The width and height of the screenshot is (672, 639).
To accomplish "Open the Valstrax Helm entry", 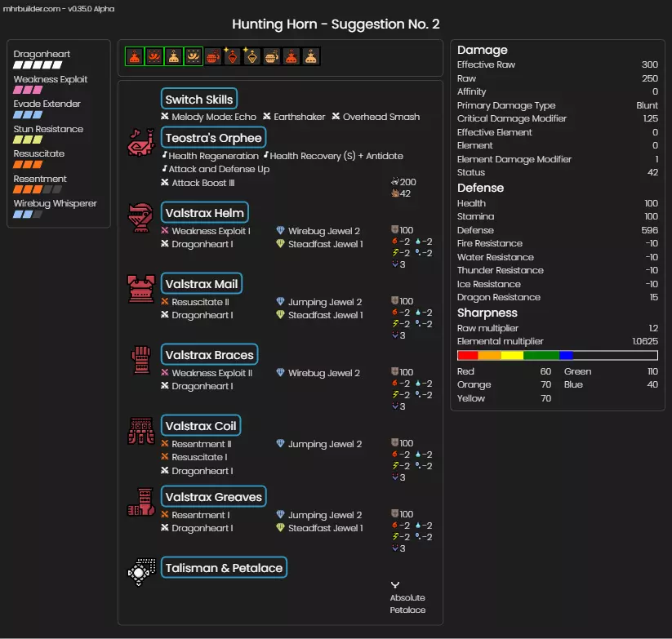I will click(x=204, y=212).
